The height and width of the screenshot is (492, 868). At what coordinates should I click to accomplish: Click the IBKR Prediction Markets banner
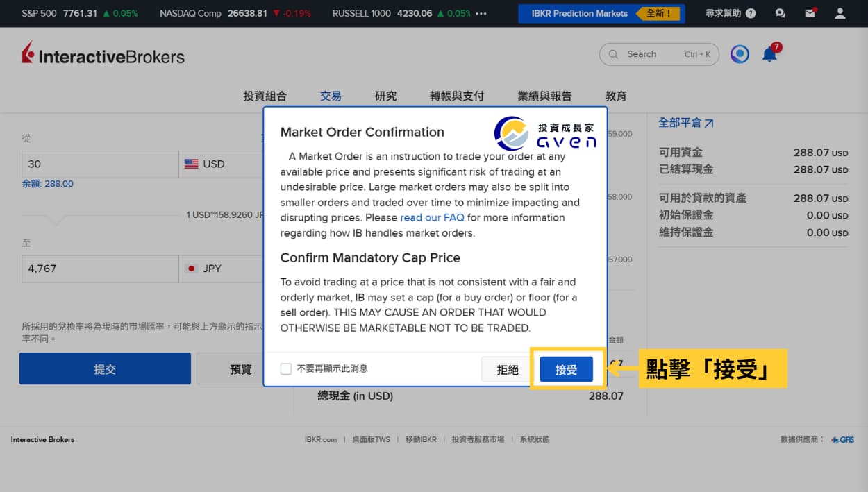[x=601, y=13]
